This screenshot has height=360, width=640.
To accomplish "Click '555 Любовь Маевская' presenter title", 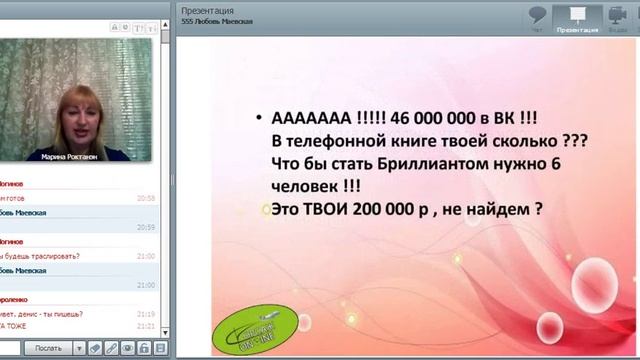I will click(x=217, y=22).
